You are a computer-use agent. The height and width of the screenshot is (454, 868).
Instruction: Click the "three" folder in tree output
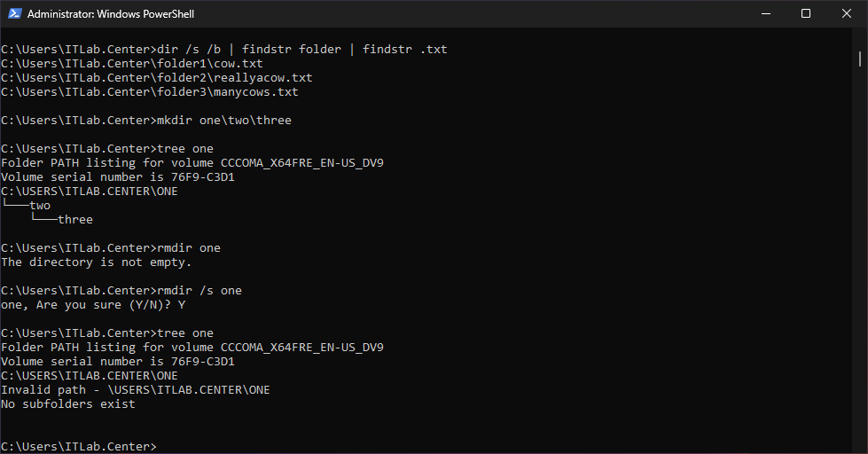(x=75, y=220)
